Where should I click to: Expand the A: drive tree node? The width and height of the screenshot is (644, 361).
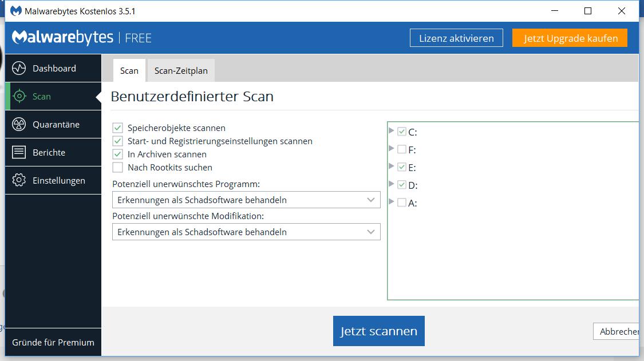[x=391, y=201]
